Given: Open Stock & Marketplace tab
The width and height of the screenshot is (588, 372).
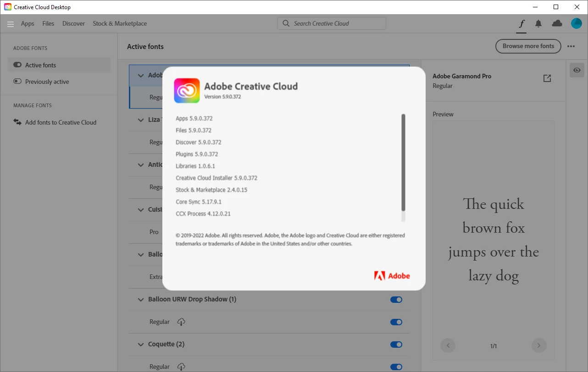Looking at the screenshot, I should point(120,23).
